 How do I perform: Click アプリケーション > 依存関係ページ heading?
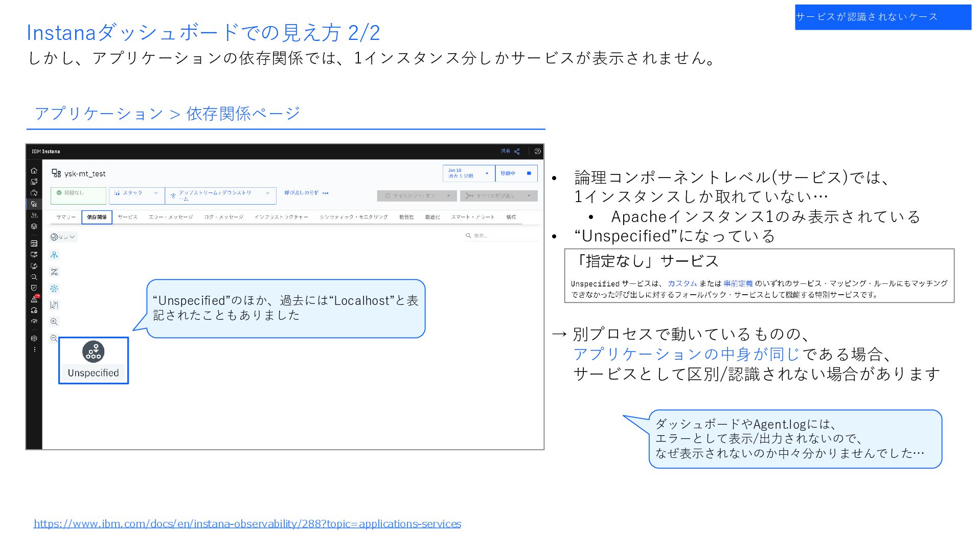[x=167, y=114]
